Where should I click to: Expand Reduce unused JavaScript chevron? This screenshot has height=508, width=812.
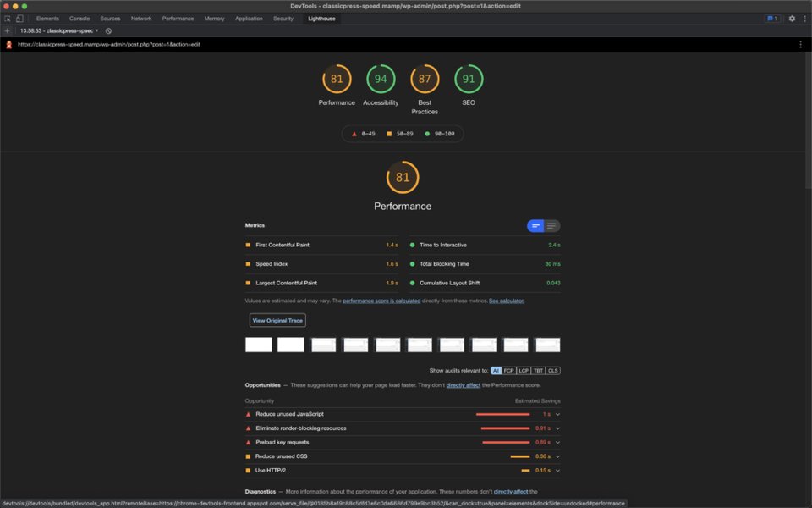(x=557, y=415)
